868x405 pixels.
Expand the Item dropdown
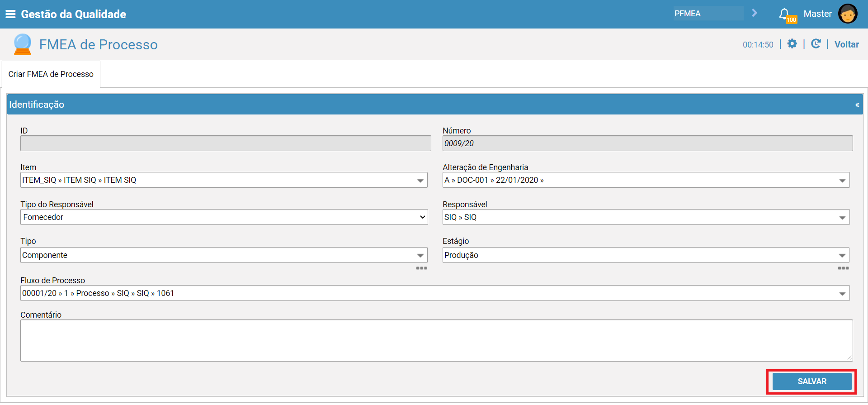tap(420, 181)
